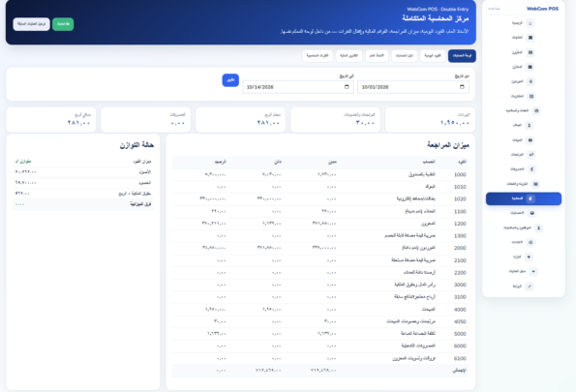This screenshot has height=392, width=576.
Task: Open the operations log (سجل العمليات) icon
Action: point(533,272)
